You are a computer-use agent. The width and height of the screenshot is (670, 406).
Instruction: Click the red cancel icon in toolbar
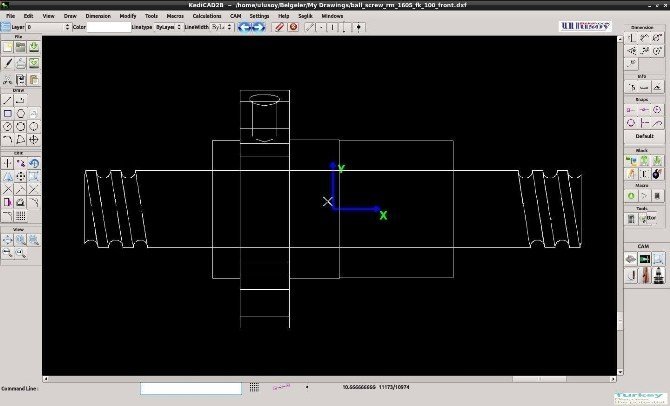tap(293, 27)
